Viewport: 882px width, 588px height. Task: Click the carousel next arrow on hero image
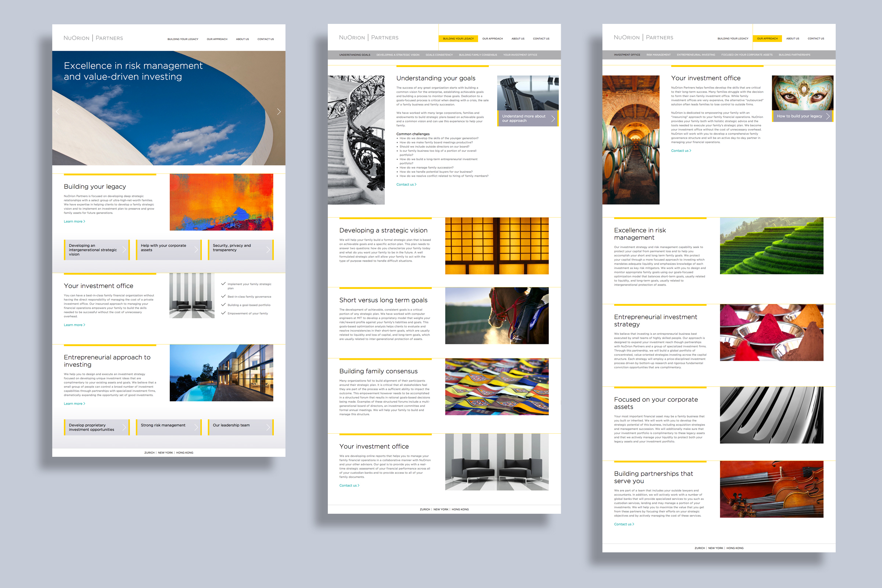click(279, 112)
